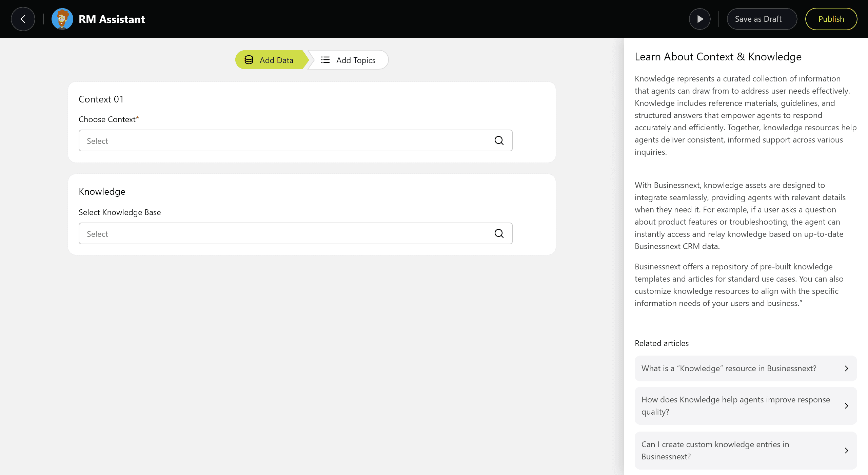Open the Choose Context select dropdown
The width and height of the screenshot is (868, 475).
pyautogui.click(x=285, y=140)
